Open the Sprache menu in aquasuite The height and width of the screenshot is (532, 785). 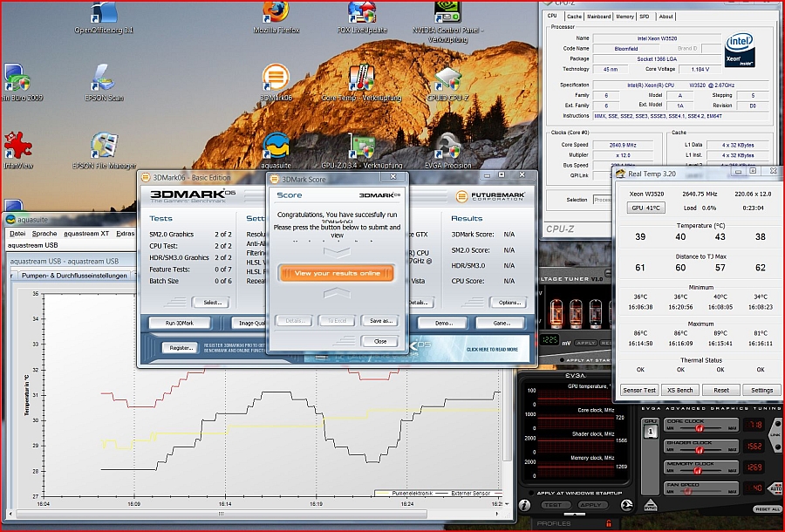[x=44, y=233]
